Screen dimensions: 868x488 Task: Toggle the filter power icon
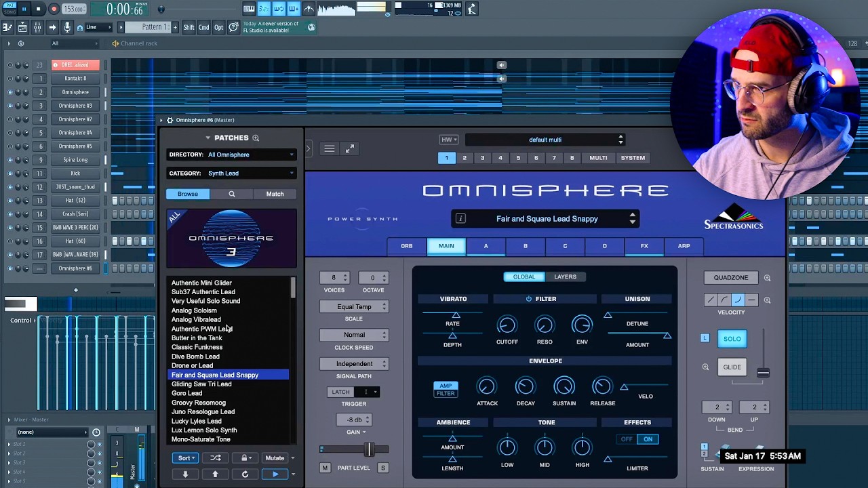[529, 299]
